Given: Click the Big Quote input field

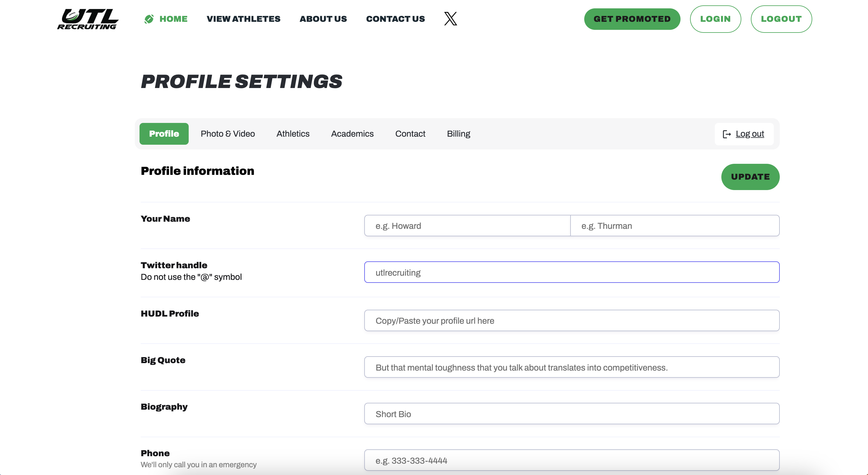Looking at the screenshot, I should tap(572, 367).
